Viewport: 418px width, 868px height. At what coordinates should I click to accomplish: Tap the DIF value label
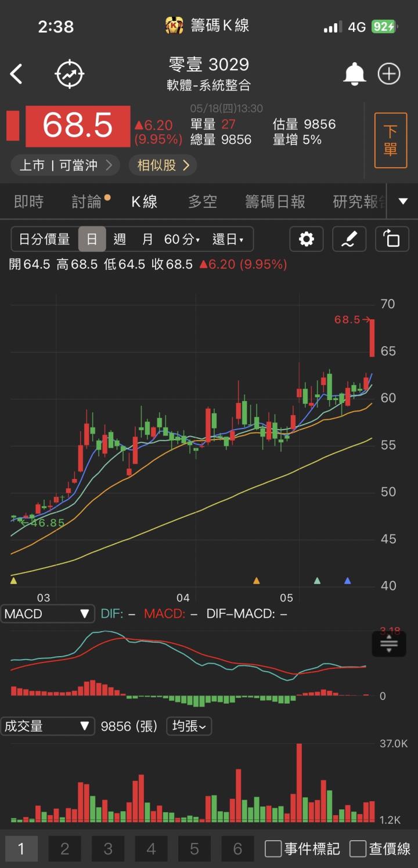tap(118, 614)
